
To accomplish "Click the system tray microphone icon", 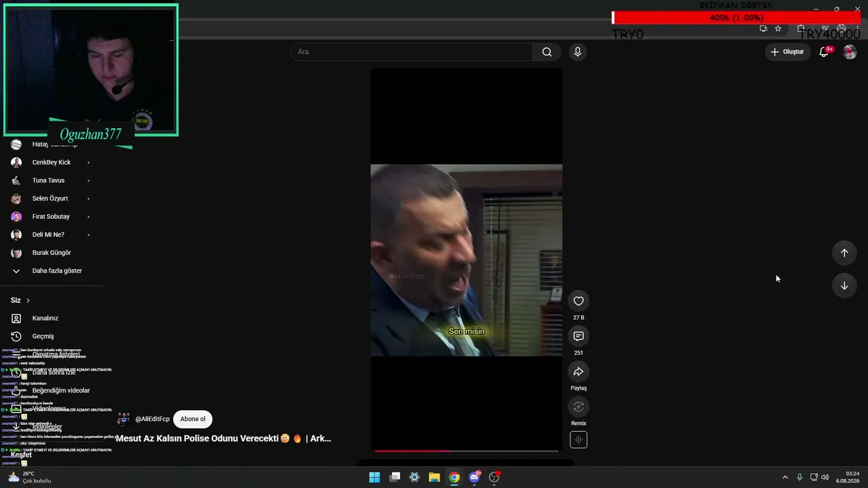I will pos(800,477).
